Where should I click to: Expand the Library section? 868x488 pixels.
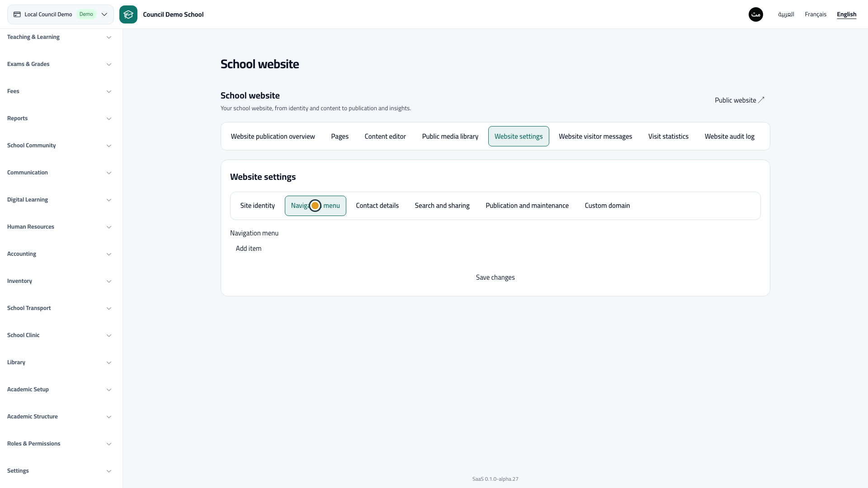[59, 362]
